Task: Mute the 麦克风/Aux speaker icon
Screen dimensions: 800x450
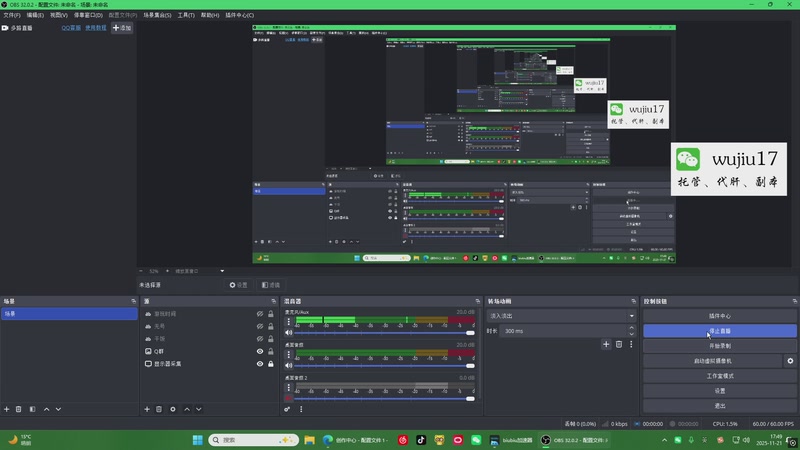Action: (289, 333)
